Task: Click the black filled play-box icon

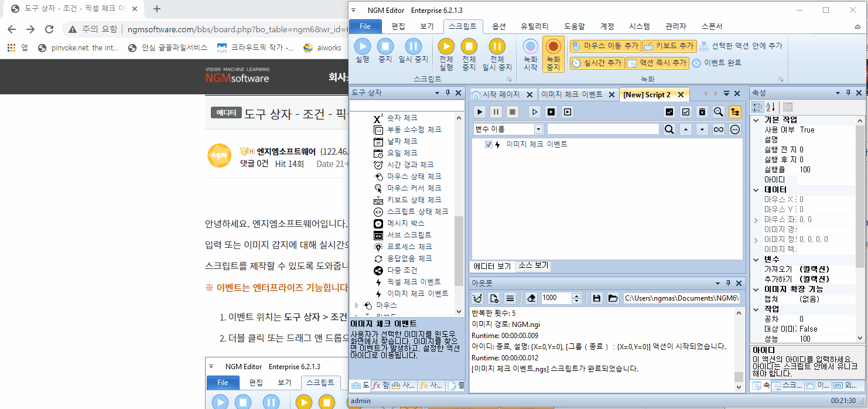Action: pos(551,111)
